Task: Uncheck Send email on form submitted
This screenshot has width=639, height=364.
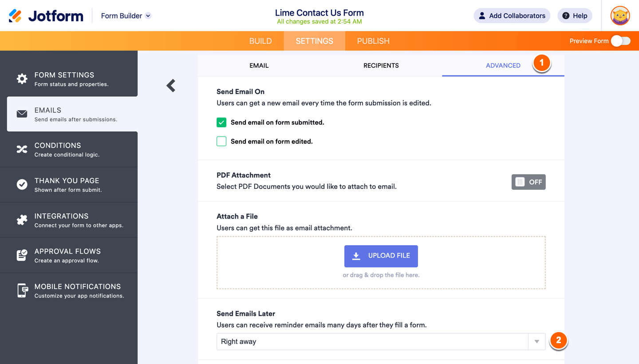Action: coord(221,122)
